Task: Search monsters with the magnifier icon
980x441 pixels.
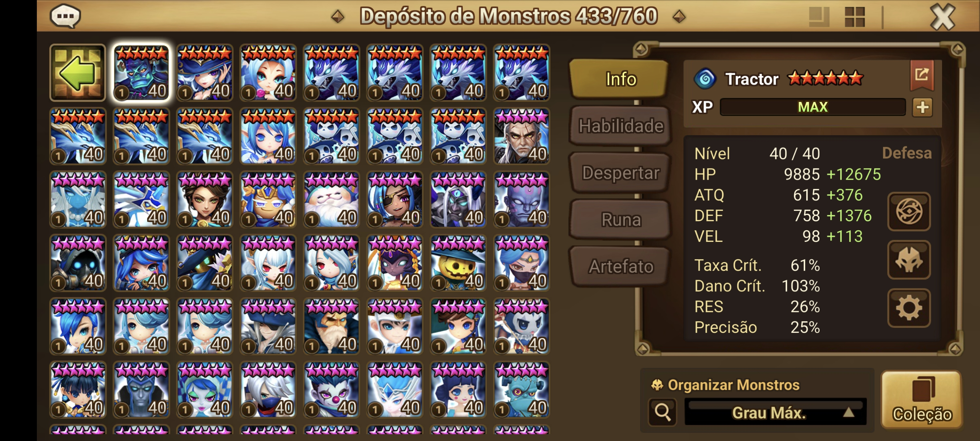Action: click(x=662, y=412)
